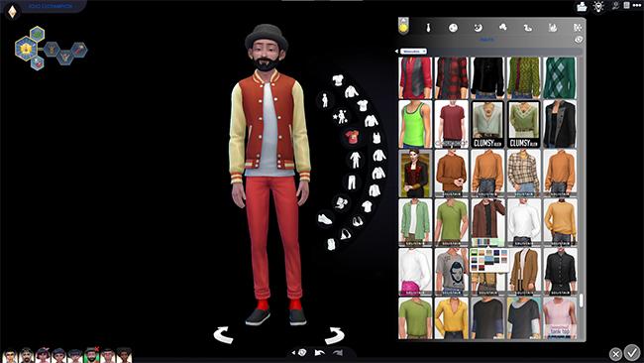Select the first household Sim portrait
644x363 pixels.
click(x=10, y=355)
